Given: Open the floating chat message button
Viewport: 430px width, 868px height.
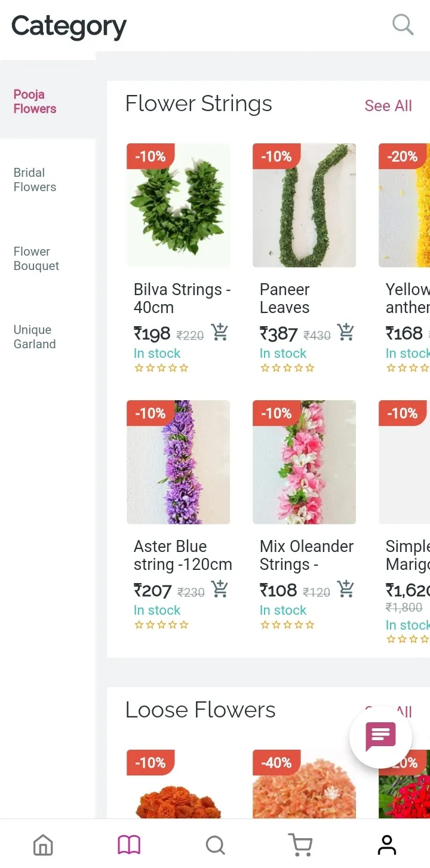Looking at the screenshot, I should 380,737.
